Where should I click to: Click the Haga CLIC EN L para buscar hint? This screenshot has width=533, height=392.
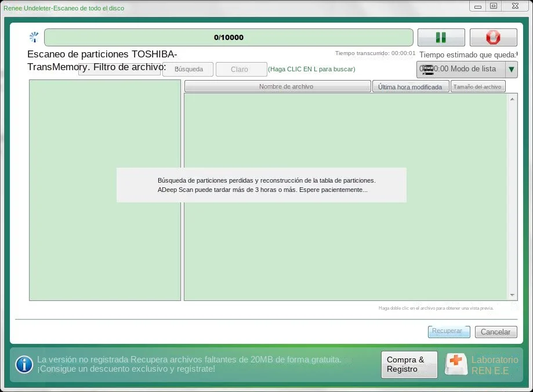point(311,69)
